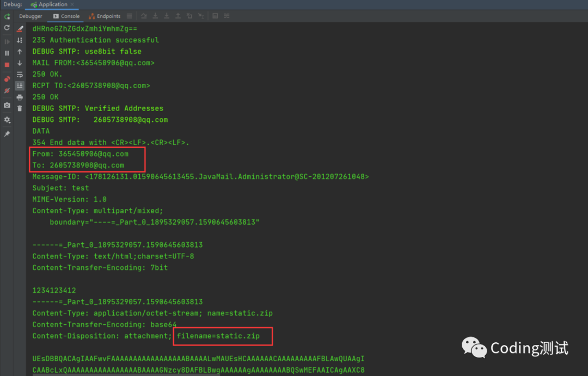View breakpoints with the red circles icon
Viewport: 588px width, 376px height.
pyautogui.click(x=7, y=79)
